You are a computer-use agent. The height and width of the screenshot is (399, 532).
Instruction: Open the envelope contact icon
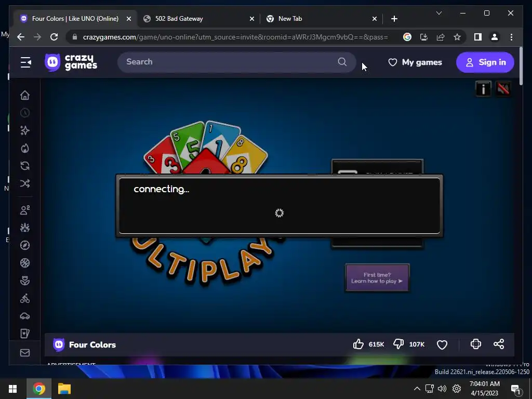tap(25, 353)
